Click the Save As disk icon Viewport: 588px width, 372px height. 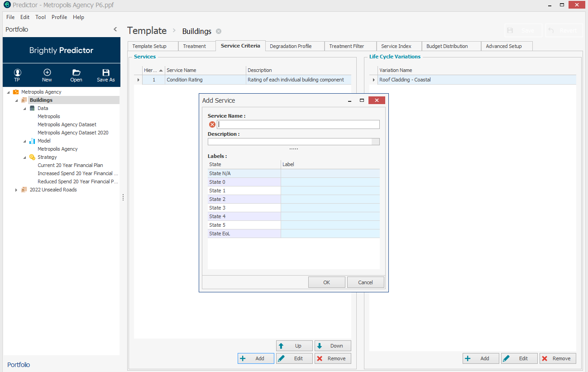click(x=106, y=72)
